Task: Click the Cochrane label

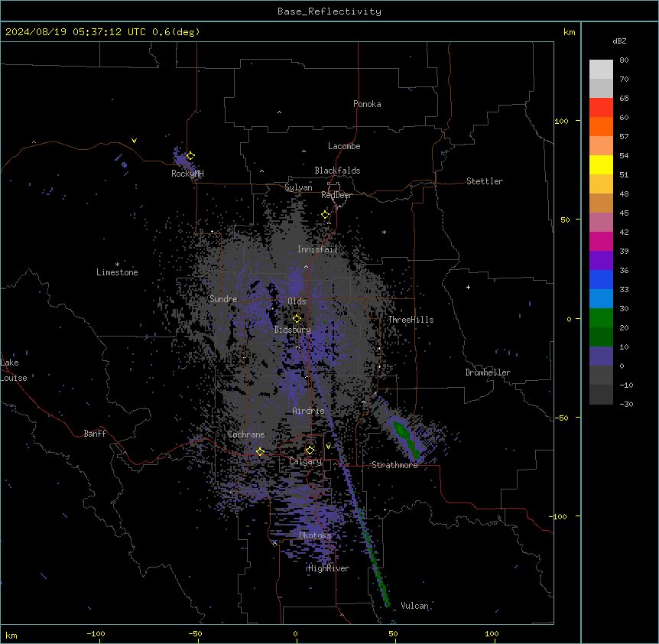Action: (x=246, y=434)
